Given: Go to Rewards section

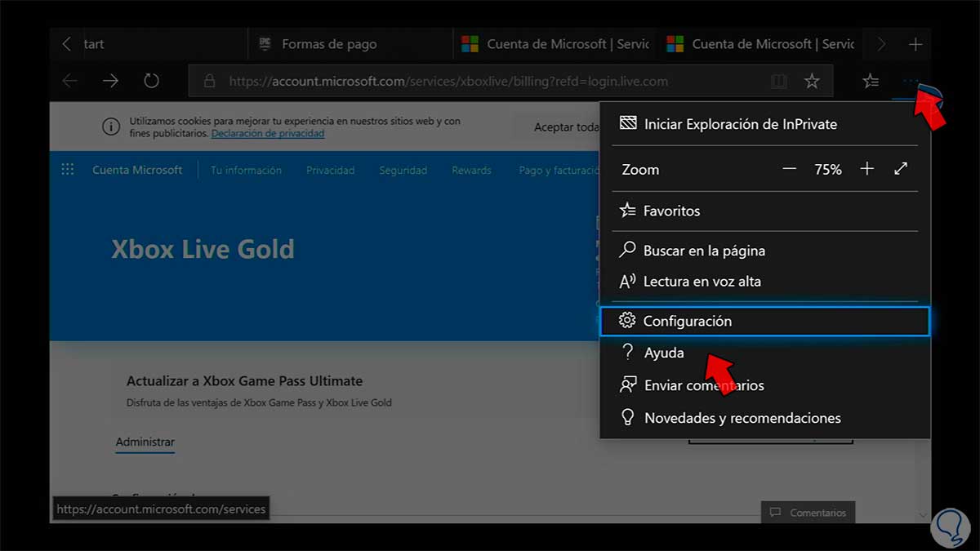Looking at the screenshot, I should (x=471, y=170).
